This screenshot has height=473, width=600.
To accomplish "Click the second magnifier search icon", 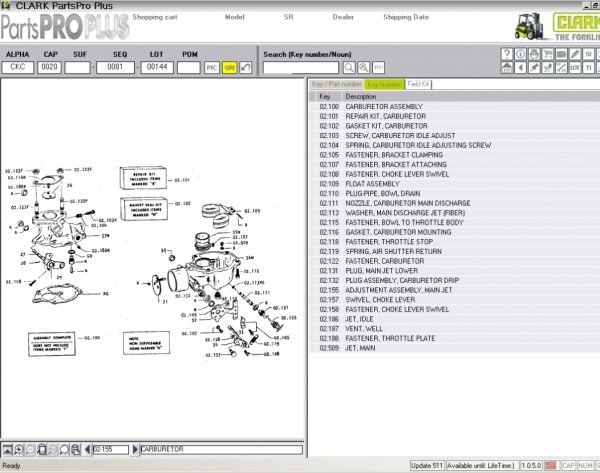I will pos(364,68).
